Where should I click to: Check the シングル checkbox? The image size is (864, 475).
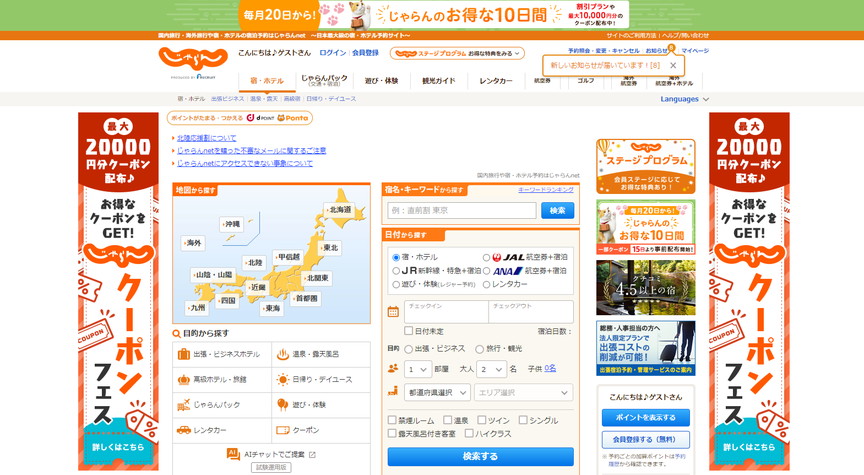tap(523, 420)
